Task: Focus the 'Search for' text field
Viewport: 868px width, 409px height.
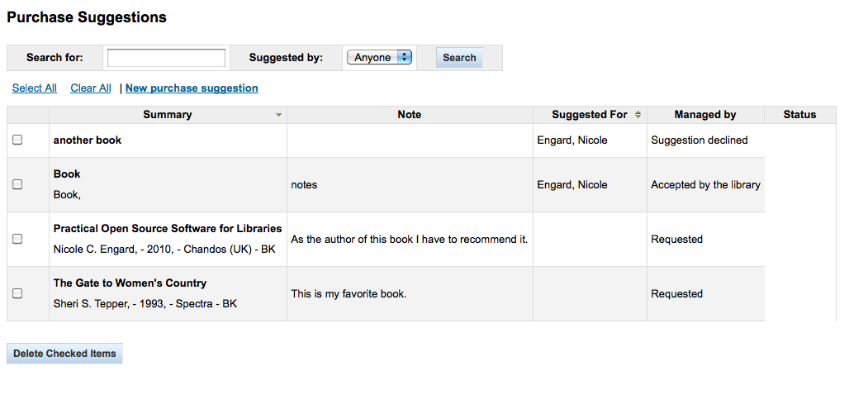Action: [166, 58]
